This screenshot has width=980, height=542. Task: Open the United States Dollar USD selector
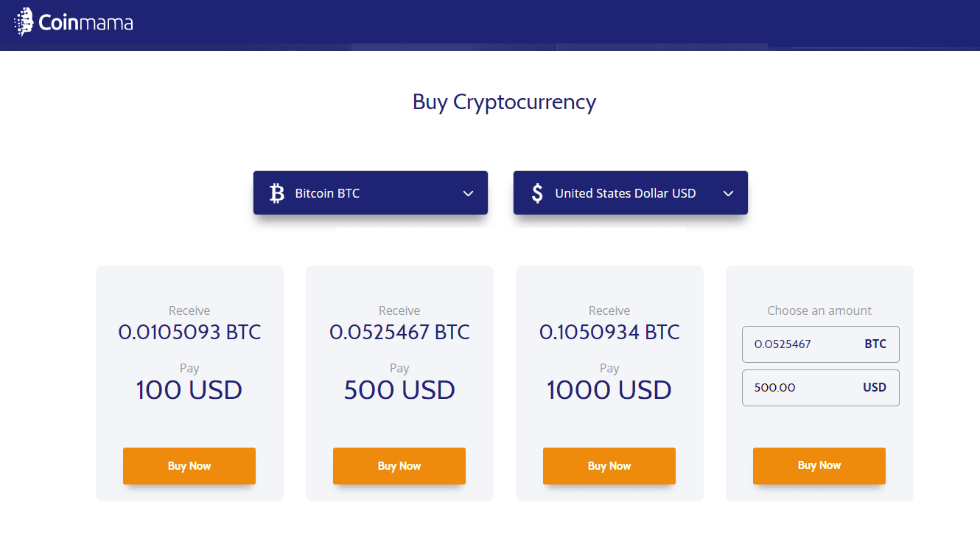pos(630,192)
